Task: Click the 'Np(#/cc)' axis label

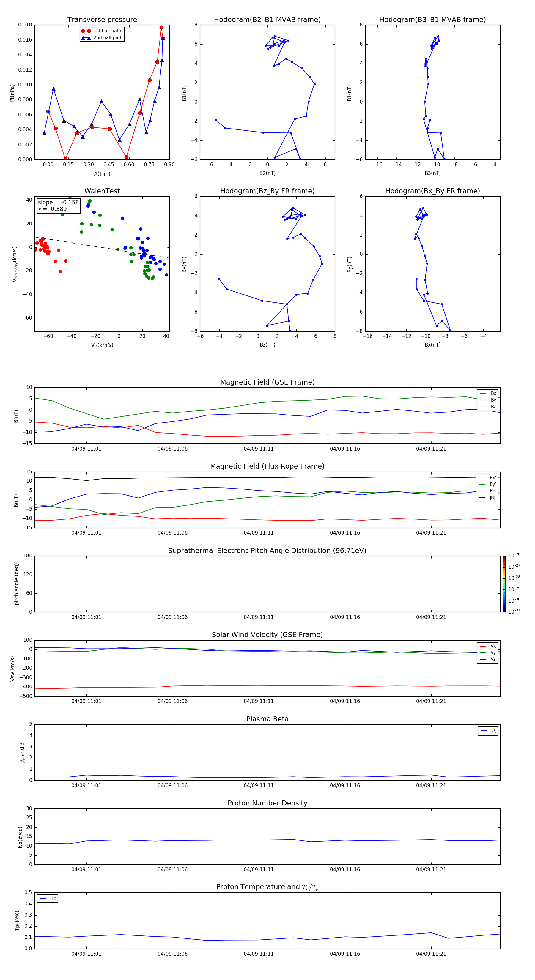Action: pos(20,837)
